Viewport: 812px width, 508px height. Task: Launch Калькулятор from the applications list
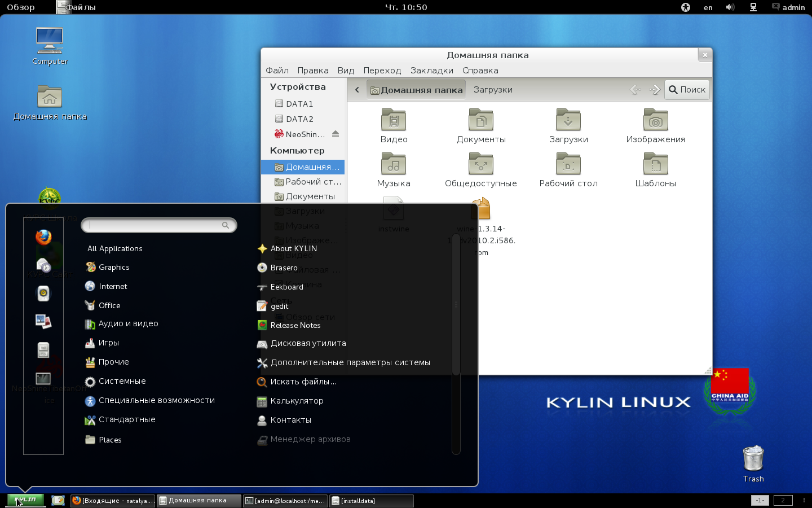tap(297, 401)
